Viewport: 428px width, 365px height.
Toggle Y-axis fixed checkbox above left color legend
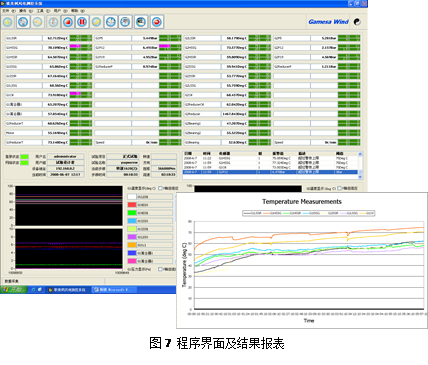coord(160,188)
